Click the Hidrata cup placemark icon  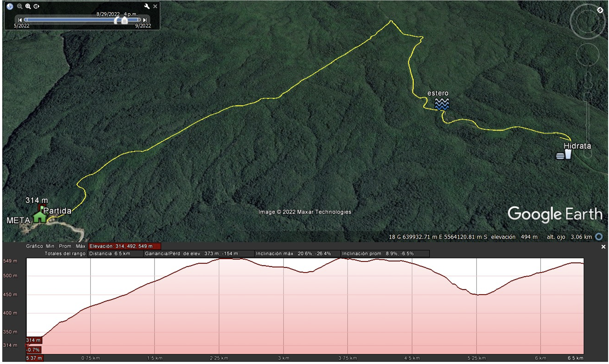pyautogui.click(x=564, y=155)
